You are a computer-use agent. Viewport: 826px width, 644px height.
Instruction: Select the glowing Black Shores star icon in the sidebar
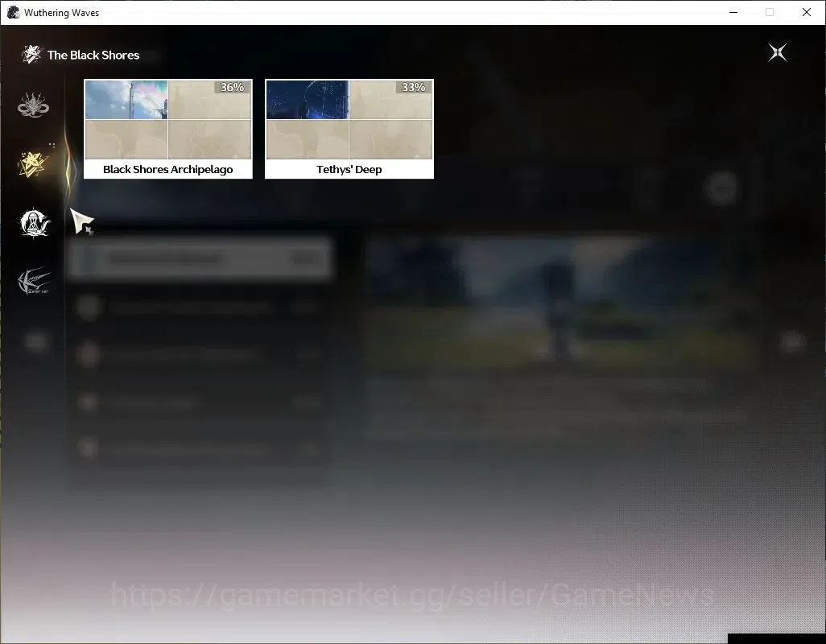tap(33, 164)
